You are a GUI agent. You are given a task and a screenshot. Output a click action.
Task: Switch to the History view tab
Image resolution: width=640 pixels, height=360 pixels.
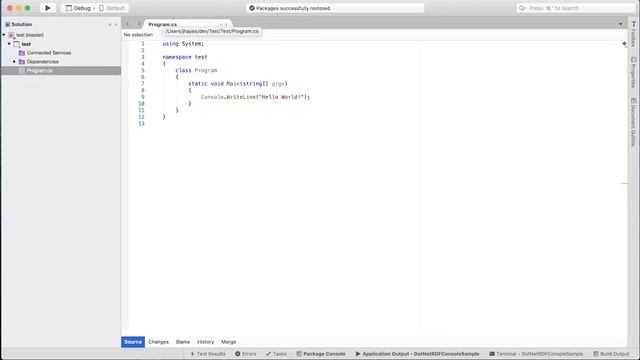[x=205, y=342]
